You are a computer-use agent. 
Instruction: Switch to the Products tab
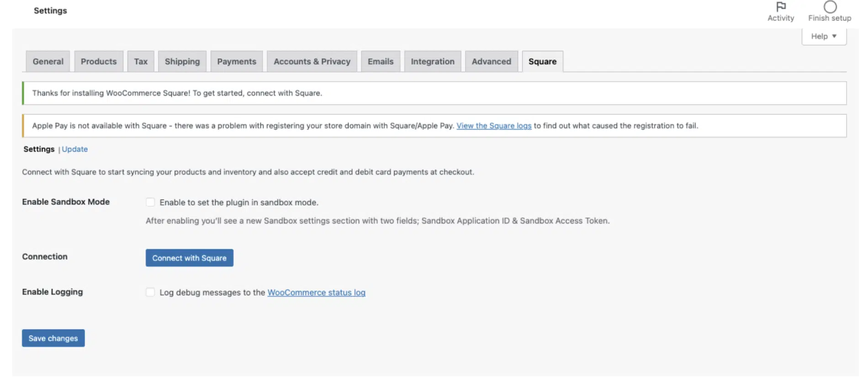click(99, 62)
